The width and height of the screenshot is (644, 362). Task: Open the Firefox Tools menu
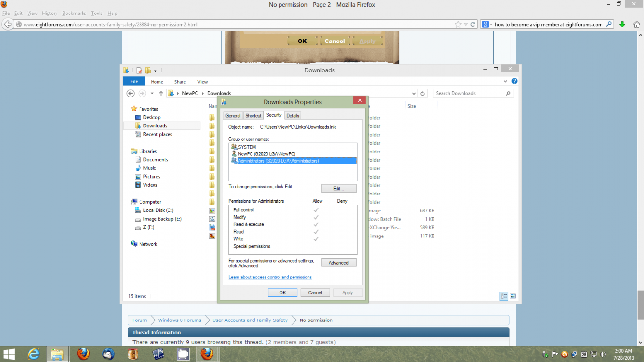click(97, 13)
